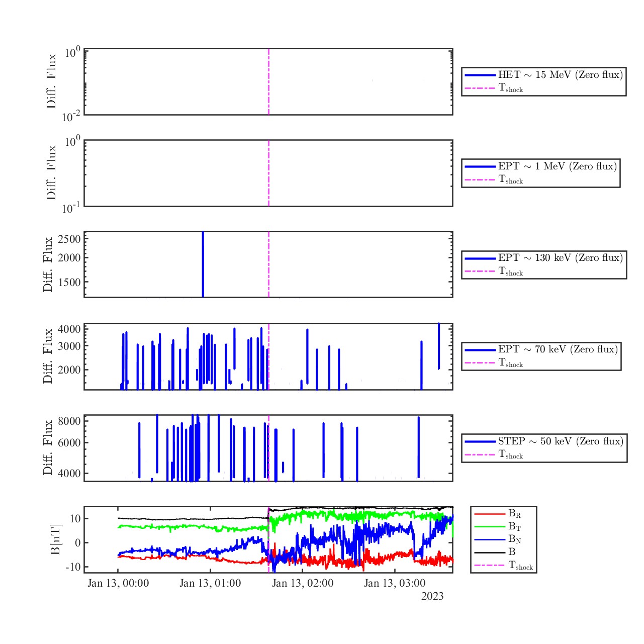Click the green B_T line swatch in legend
Image resolution: width=644 pixels, height=644 pixels.
(x=489, y=526)
